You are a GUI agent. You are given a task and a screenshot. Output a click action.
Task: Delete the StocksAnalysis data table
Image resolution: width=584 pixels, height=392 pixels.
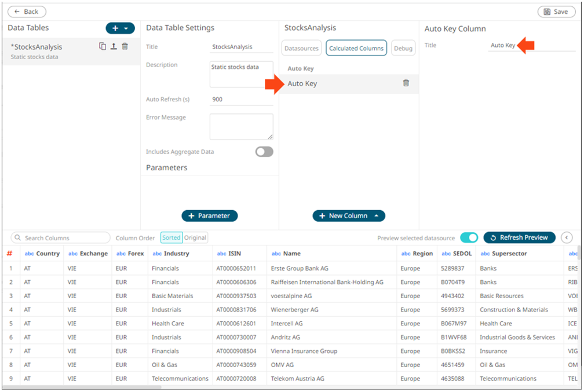click(x=125, y=46)
